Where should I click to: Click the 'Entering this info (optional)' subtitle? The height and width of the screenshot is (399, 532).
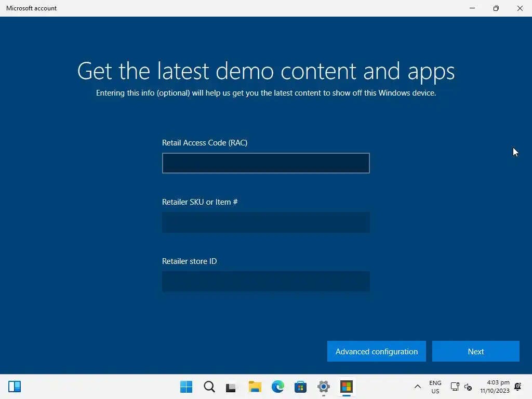[x=266, y=93]
